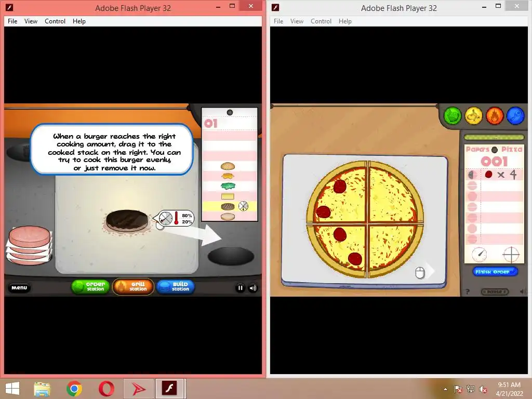Open Windows Start button

pyautogui.click(x=13, y=389)
